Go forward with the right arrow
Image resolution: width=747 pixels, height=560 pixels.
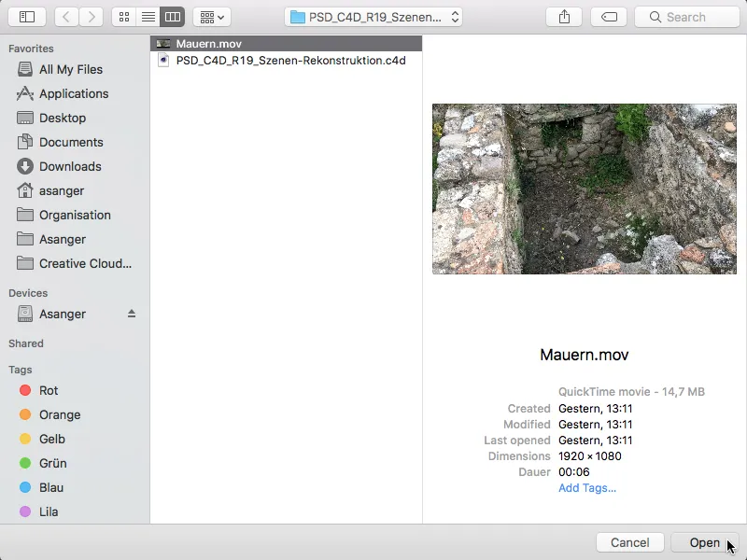(x=91, y=17)
